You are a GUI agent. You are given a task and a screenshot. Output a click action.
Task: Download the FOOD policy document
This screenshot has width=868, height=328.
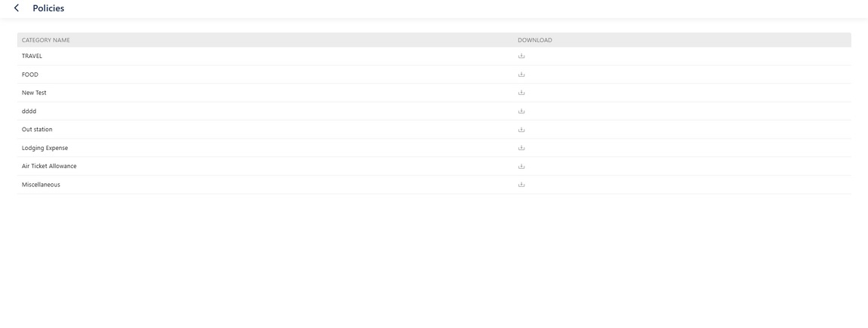point(521,75)
